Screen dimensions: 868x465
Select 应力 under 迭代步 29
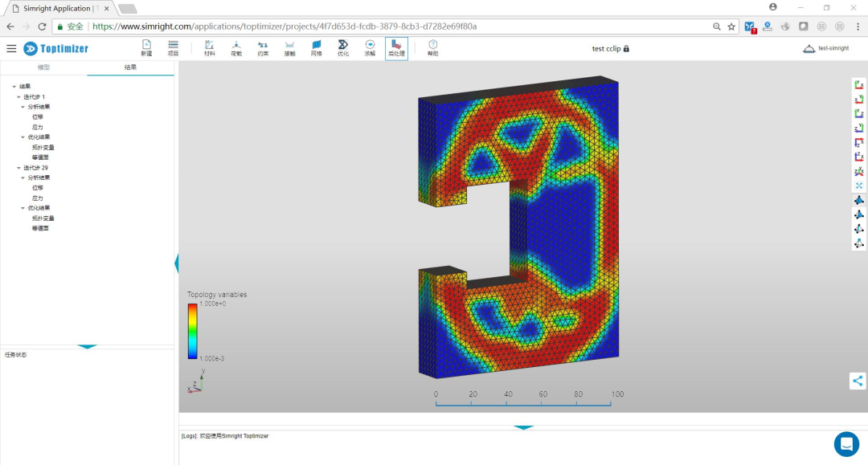pos(38,198)
